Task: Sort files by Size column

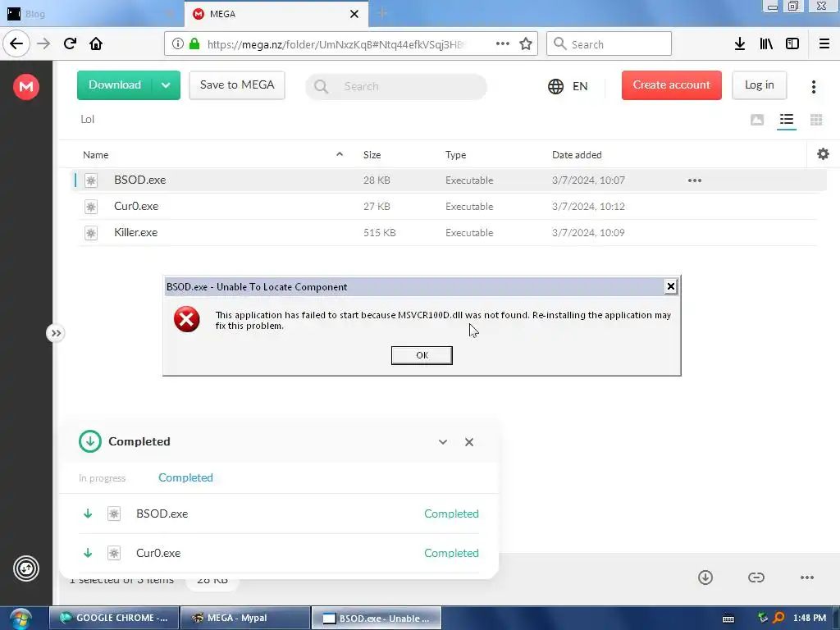Action: [x=372, y=155]
